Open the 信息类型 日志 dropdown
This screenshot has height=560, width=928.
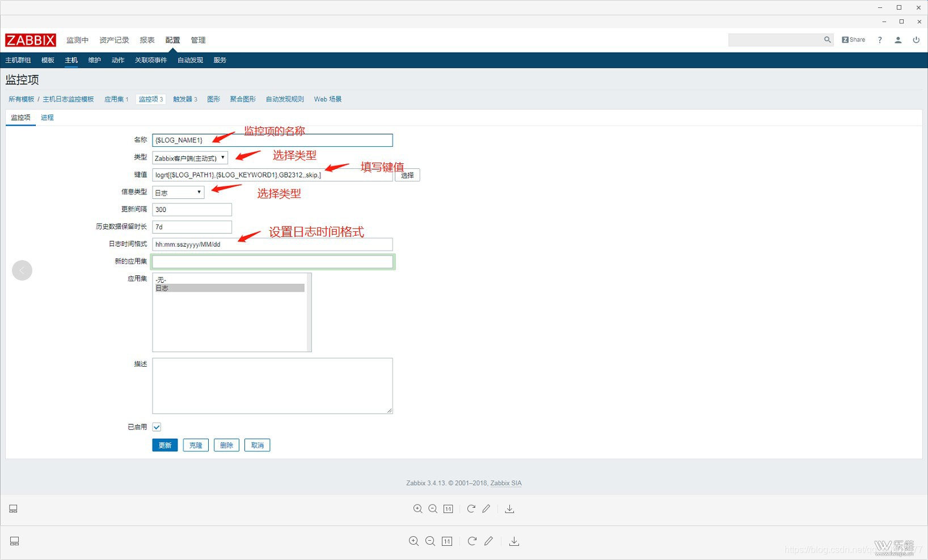coord(178,193)
